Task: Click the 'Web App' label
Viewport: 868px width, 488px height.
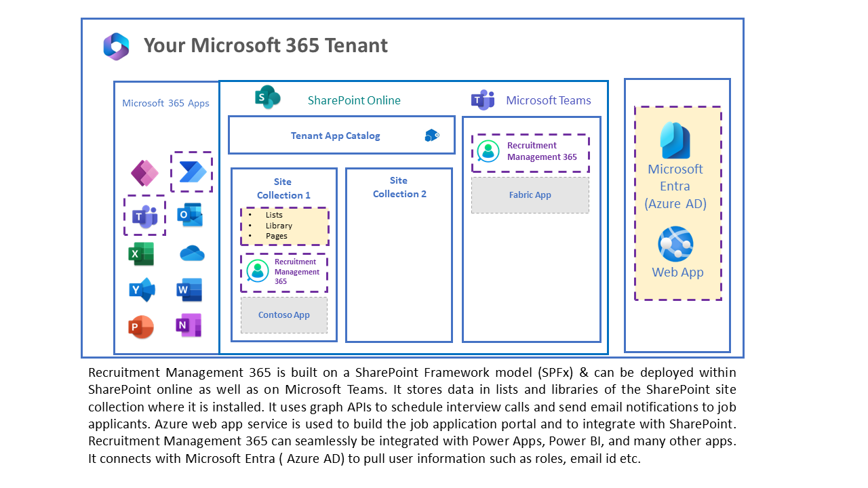Action: (x=677, y=272)
